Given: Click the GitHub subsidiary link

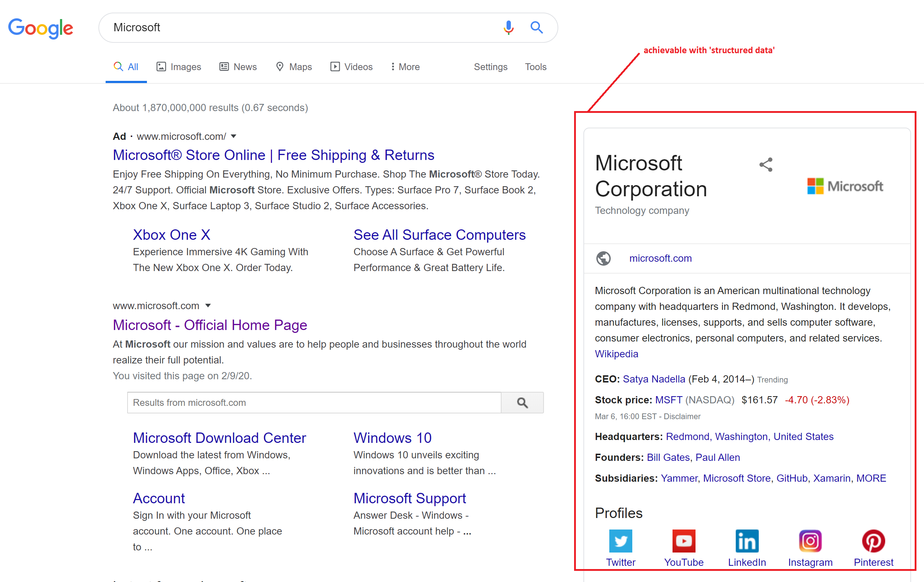Looking at the screenshot, I should point(792,478).
